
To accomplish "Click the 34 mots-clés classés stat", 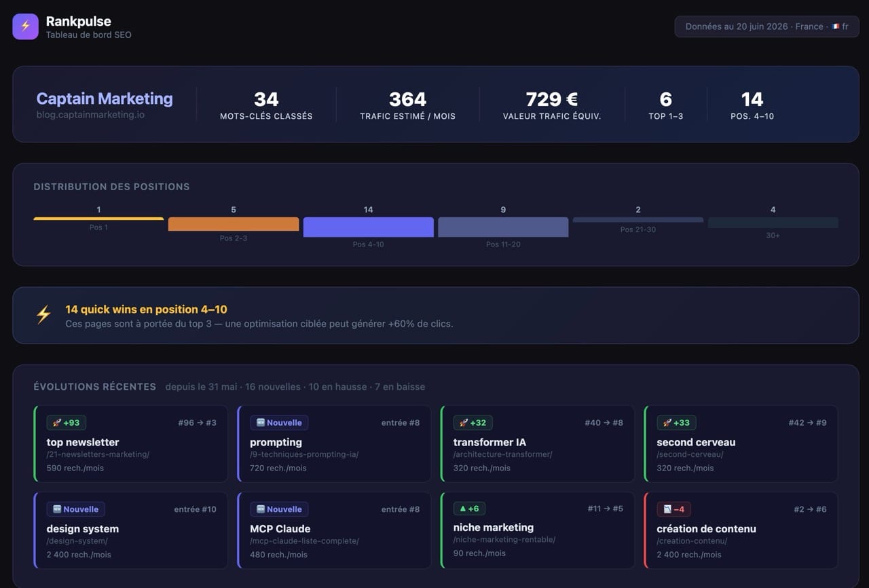I will click(x=266, y=105).
